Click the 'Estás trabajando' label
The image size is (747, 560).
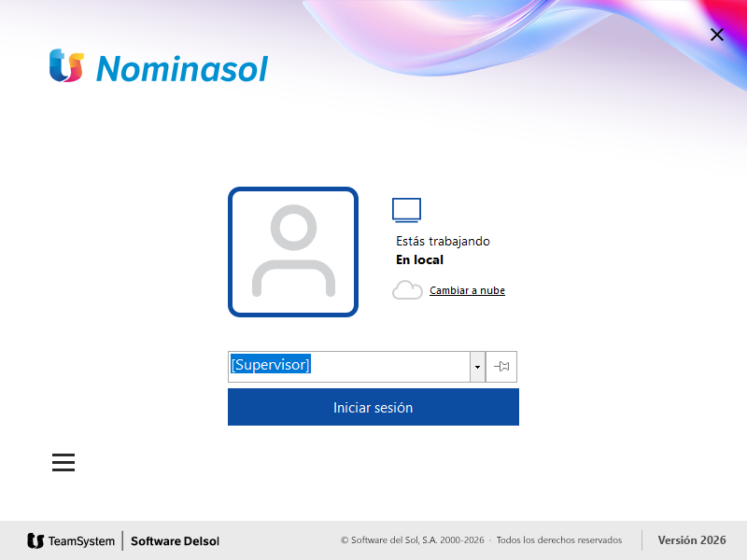443,241
